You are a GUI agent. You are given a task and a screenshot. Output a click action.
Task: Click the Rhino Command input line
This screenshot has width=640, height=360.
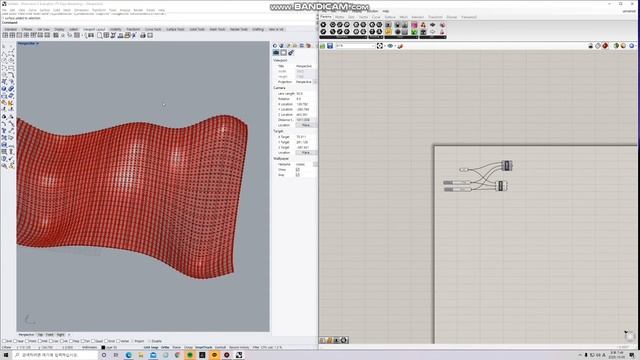[x=159, y=23]
